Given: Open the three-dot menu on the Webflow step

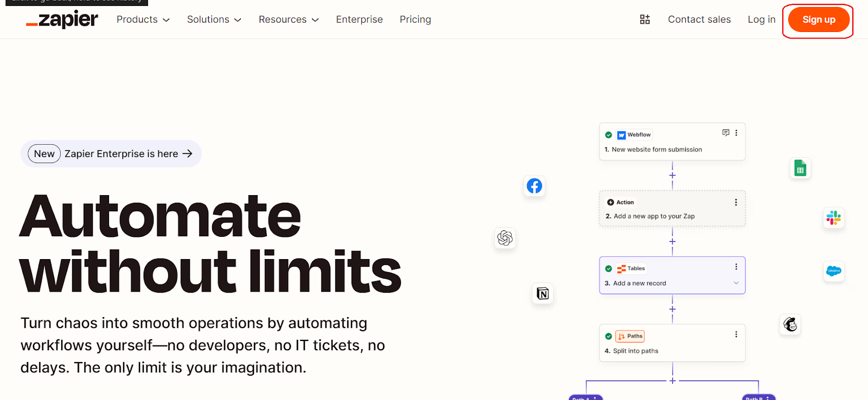Looking at the screenshot, I should (736, 133).
